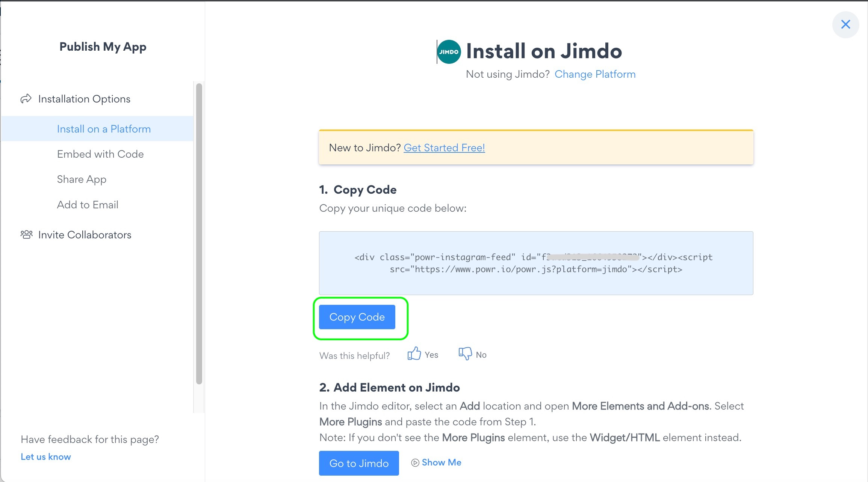Select Invite Collaborators
The image size is (868, 482).
click(x=85, y=234)
